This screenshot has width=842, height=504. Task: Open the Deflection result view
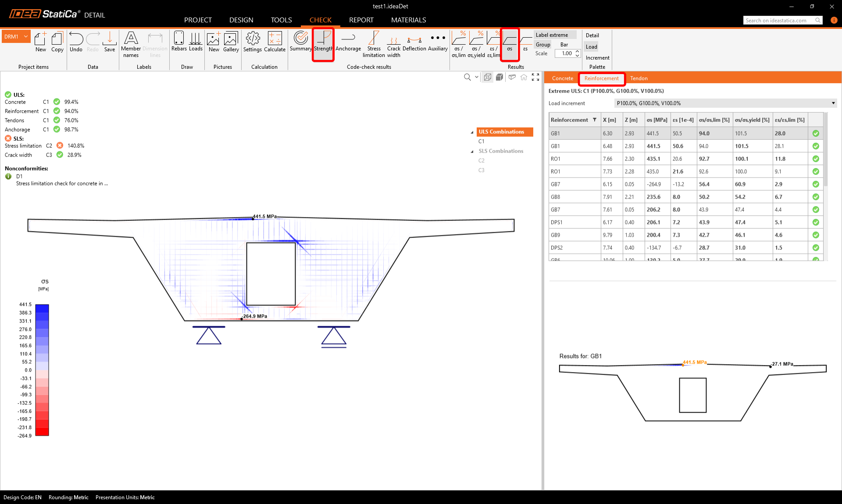click(414, 42)
